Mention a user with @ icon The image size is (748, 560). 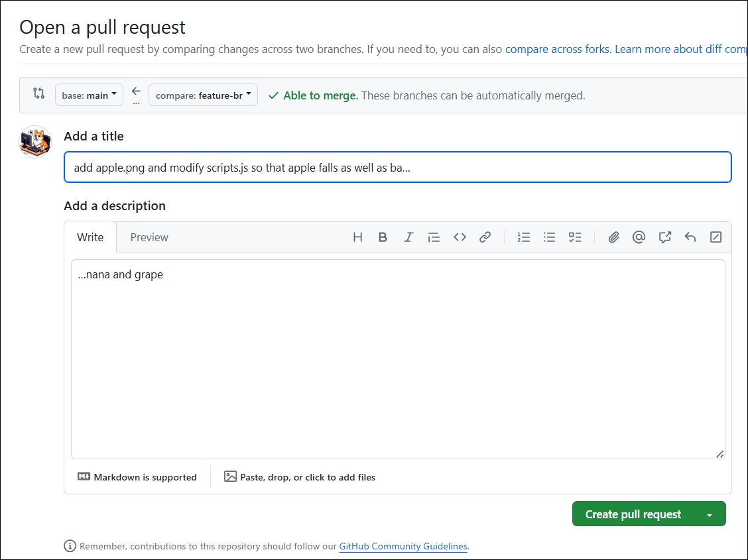[x=639, y=237]
